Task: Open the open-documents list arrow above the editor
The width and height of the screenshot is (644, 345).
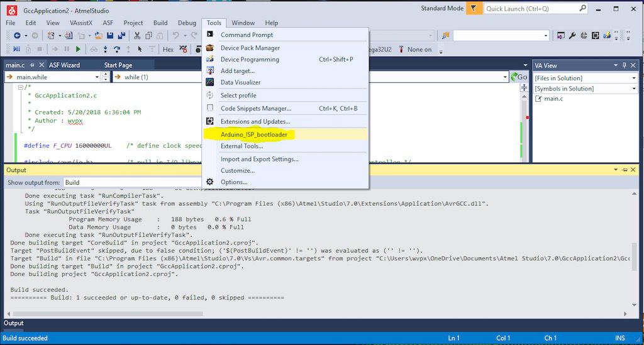Action: click(525, 65)
